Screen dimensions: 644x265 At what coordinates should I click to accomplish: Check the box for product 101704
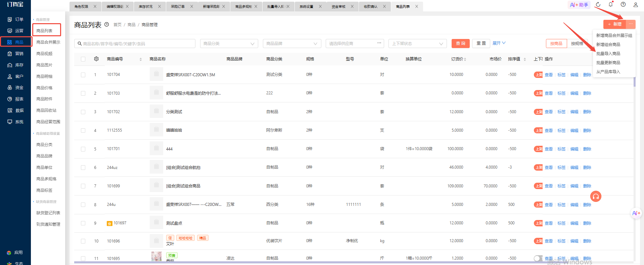(83, 75)
